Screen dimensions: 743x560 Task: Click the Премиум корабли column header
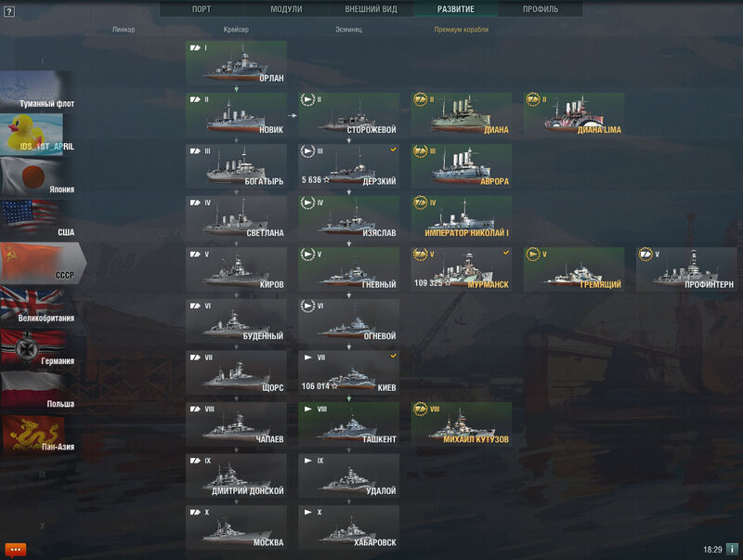point(461,30)
